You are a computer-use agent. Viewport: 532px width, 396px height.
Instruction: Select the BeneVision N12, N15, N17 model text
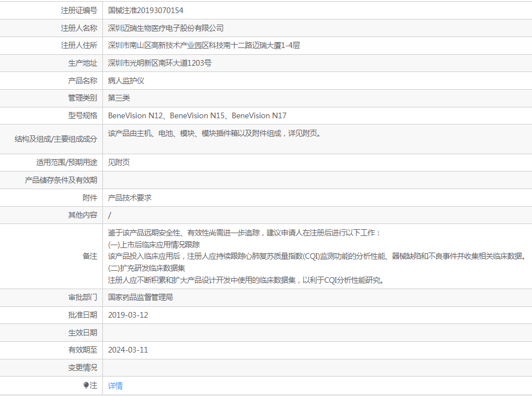tap(197, 115)
